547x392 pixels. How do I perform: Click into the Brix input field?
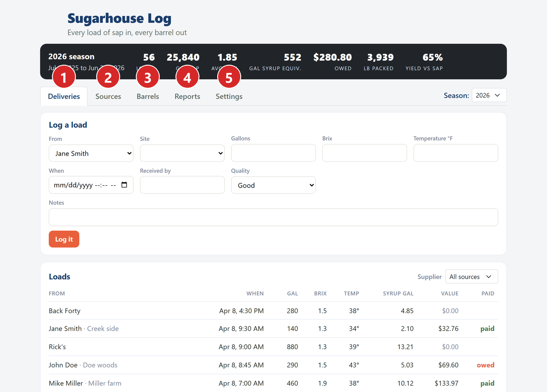[365, 153]
